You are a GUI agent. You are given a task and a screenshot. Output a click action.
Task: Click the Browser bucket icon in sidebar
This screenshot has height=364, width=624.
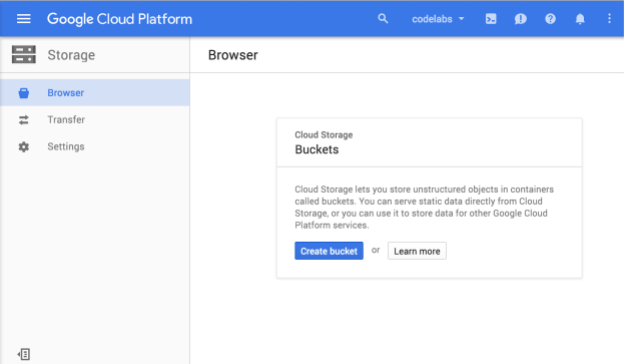pos(23,93)
